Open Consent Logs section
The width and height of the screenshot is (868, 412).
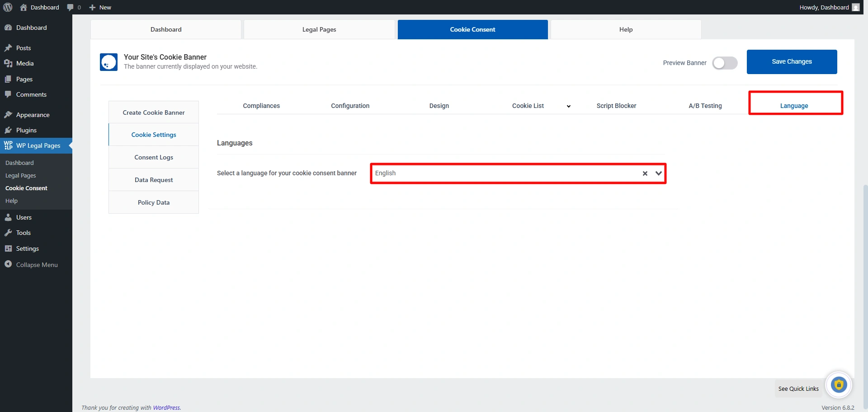click(154, 157)
